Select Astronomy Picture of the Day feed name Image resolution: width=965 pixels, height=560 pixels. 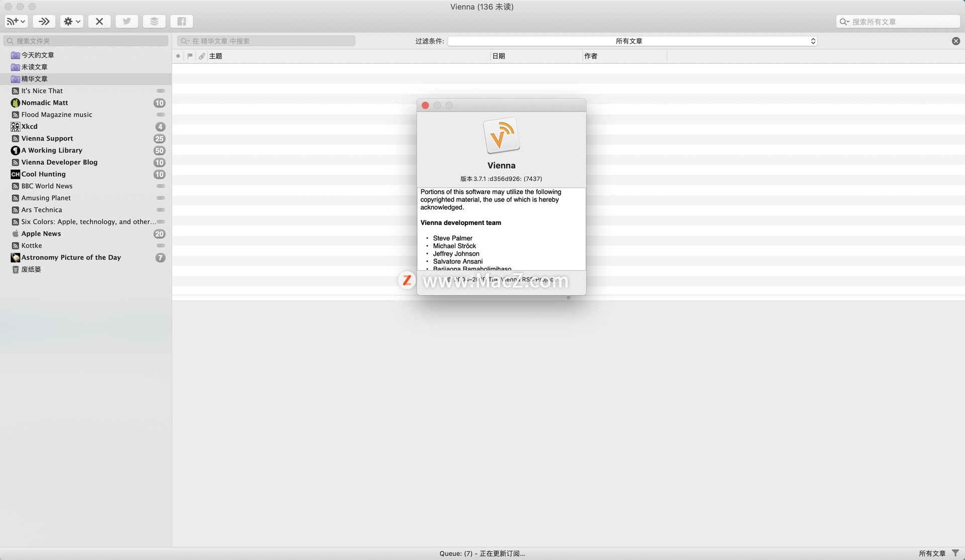(x=71, y=257)
